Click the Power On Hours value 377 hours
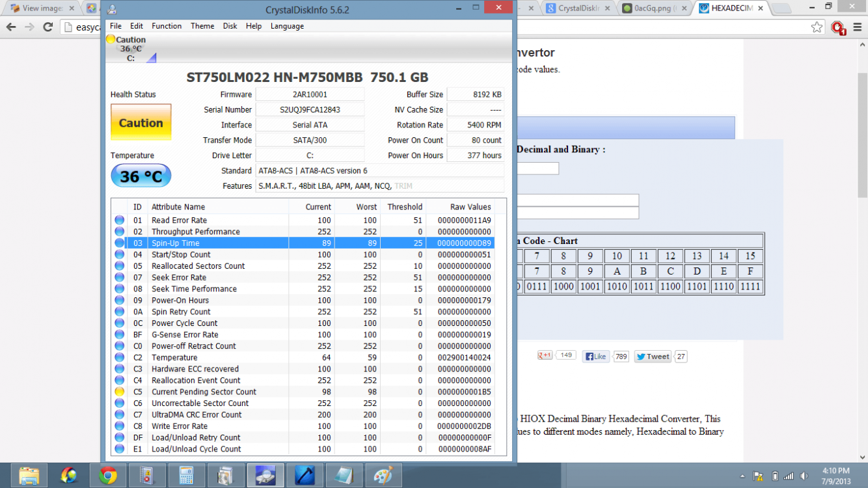Image resolution: width=868 pixels, height=488 pixels. [x=476, y=156]
